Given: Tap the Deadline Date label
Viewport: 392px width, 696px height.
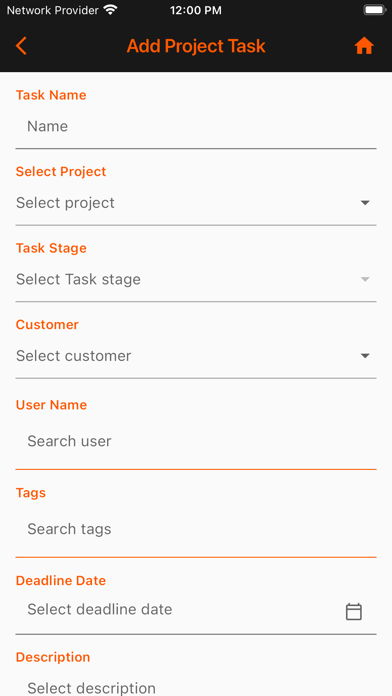Looking at the screenshot, I should click(x=61, y=581).
